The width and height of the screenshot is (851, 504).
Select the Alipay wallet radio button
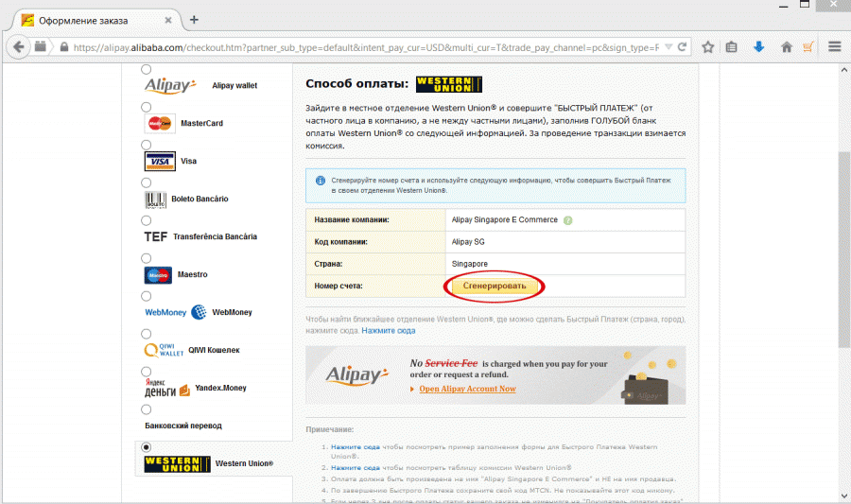(x=146, y=69)
